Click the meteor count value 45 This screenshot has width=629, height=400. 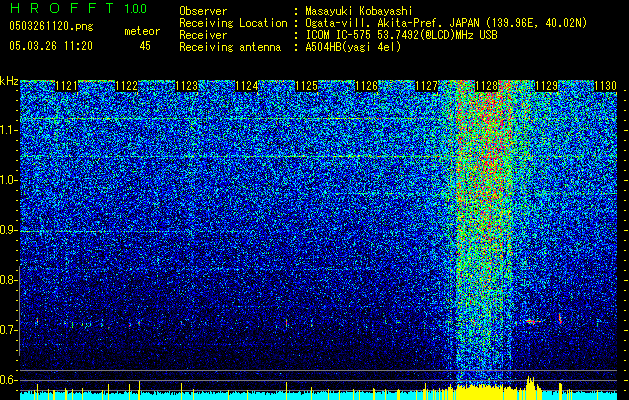tap(145, 46)
